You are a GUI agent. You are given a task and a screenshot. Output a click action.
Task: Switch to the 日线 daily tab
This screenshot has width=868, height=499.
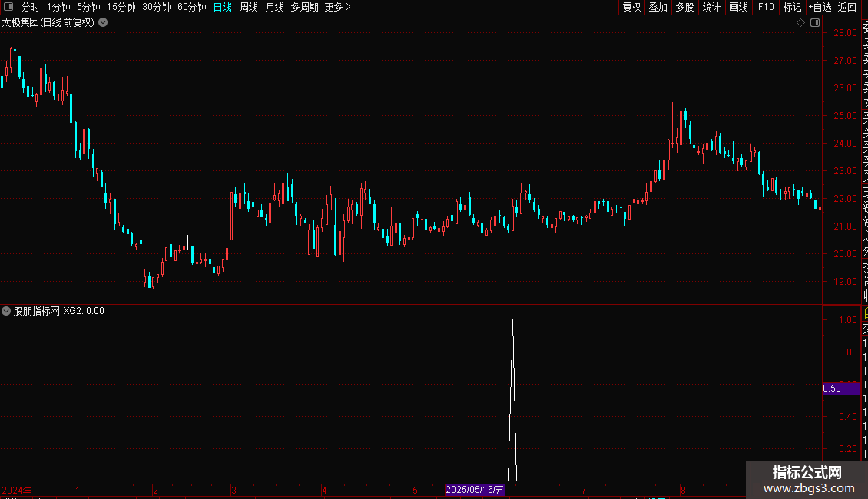[223, 7]
